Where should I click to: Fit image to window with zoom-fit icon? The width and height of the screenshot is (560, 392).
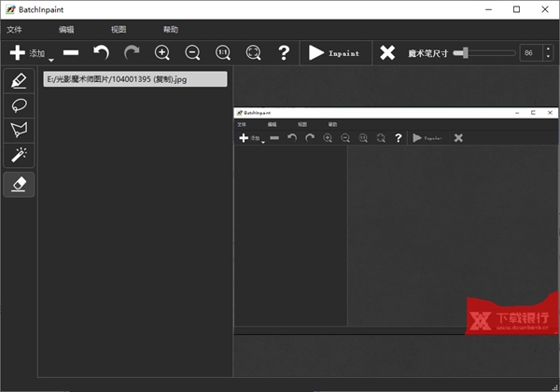253,53
